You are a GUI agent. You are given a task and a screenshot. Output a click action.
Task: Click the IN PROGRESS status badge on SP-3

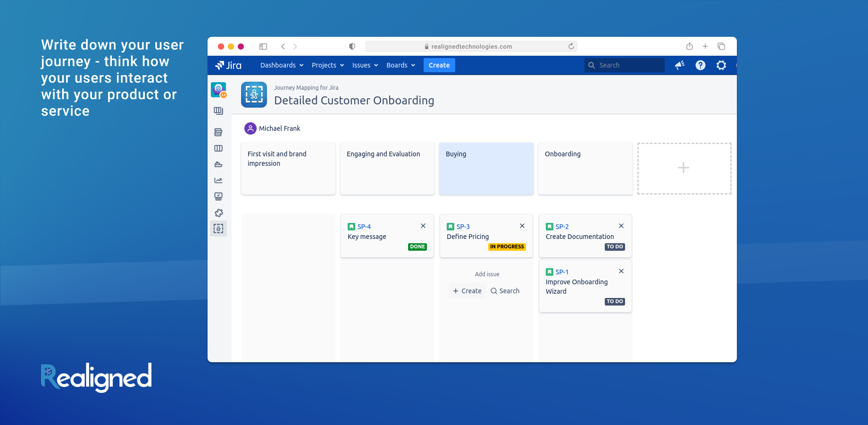507,246
